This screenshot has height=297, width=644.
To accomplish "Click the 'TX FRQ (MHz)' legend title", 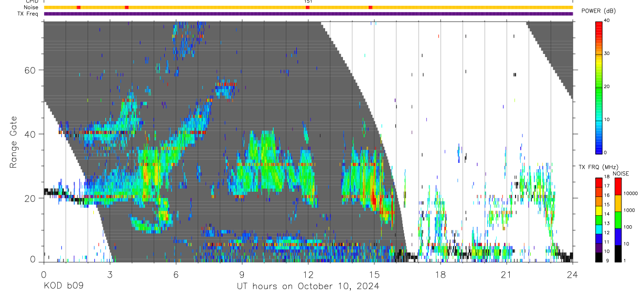I will point(598,167).
